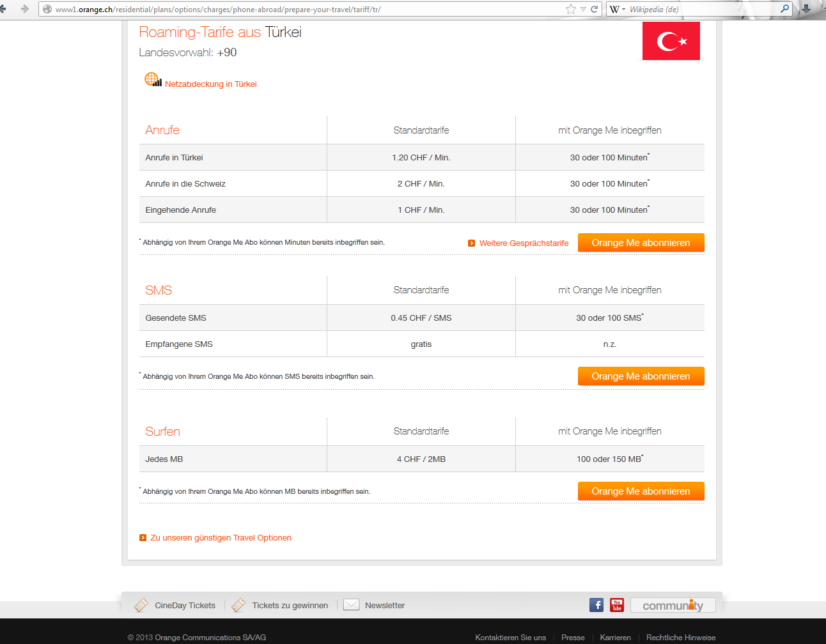Viewport: 826px width, 644px height.
Task: Click the Newsletter envelope icon
Action: pyautogui.click(x=351, y=604)
